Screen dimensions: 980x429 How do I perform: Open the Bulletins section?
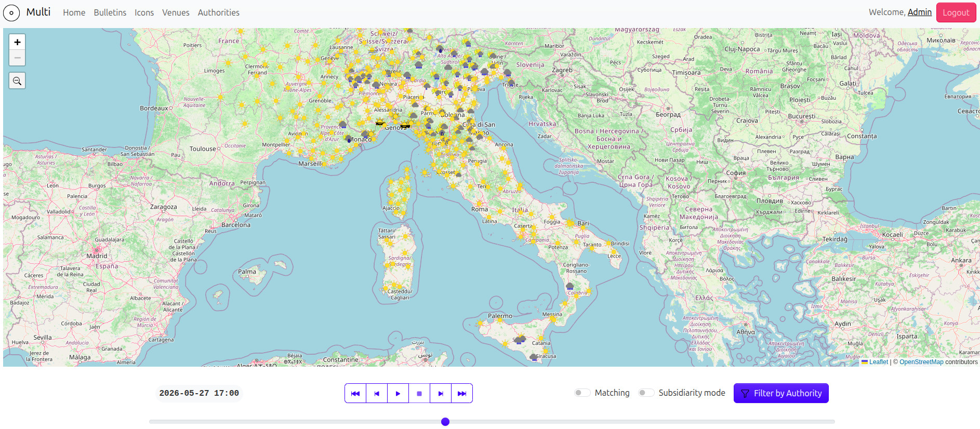pyautogui.click(x=110, y=12)
